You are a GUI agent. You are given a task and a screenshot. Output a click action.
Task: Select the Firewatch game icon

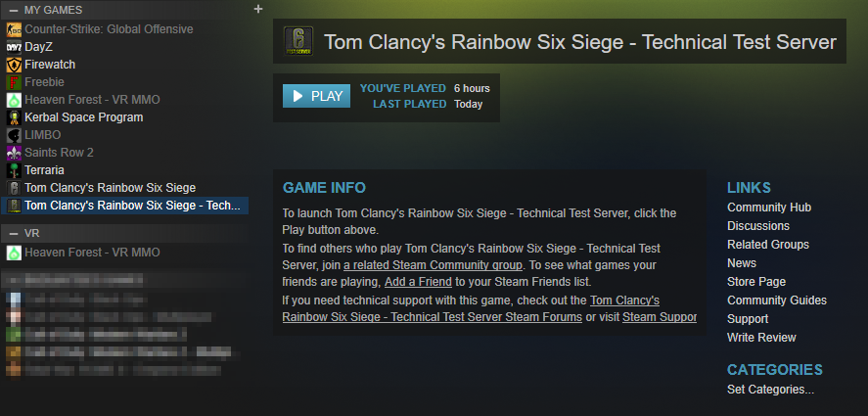click(14, 65)
